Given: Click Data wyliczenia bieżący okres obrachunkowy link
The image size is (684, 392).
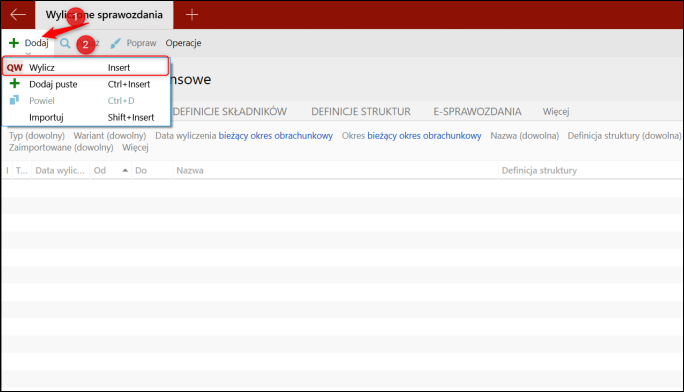Looking at the screenshot, I should tap(275, 136).
